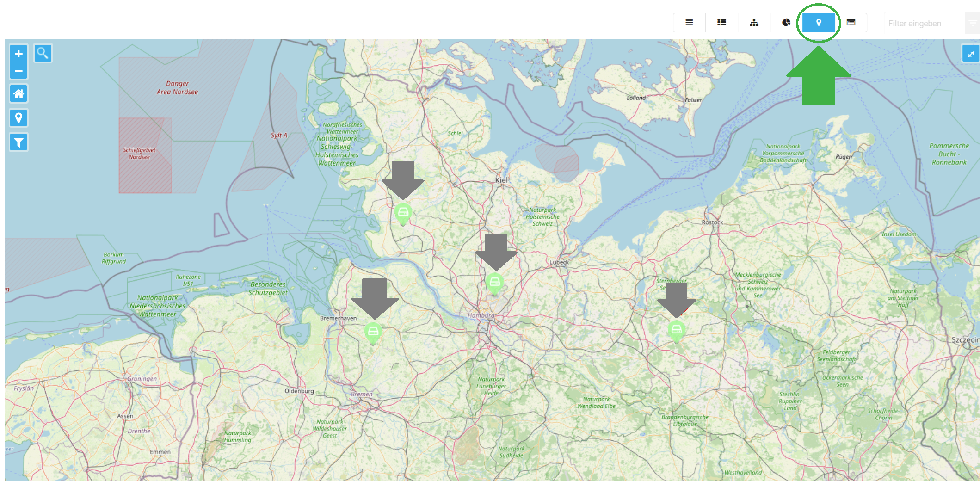Select vehicle marker east of Bremerhaven
This screenshot has height=481, width=980.
[x=373, y=332]
